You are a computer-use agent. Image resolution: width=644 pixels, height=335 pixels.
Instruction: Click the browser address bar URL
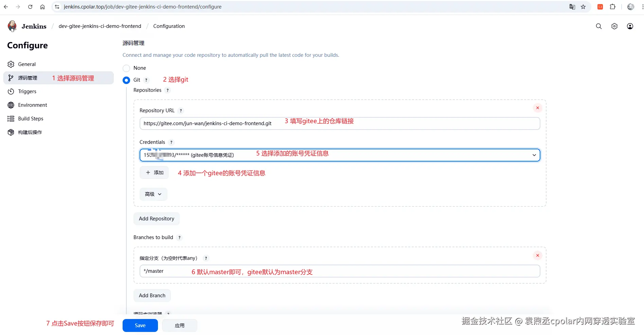click(x=143, y=7)
